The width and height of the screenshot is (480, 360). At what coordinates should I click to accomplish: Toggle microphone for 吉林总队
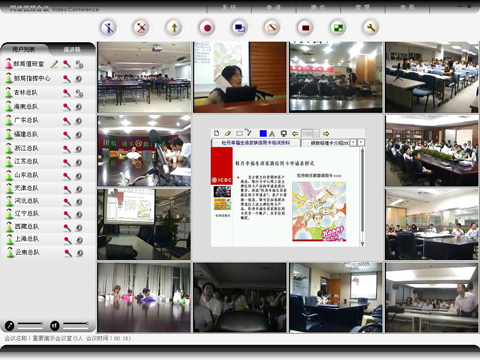67,93
